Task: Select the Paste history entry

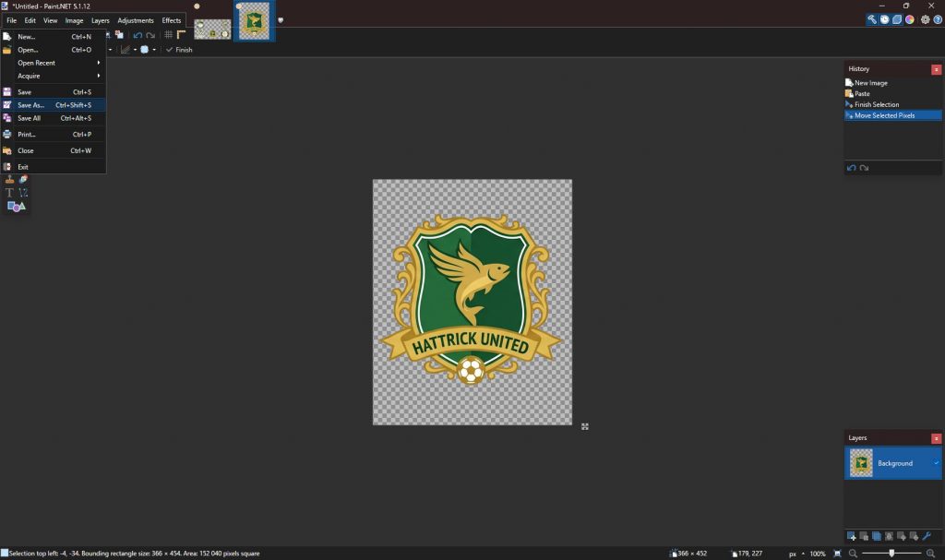Action: (862, 94)
